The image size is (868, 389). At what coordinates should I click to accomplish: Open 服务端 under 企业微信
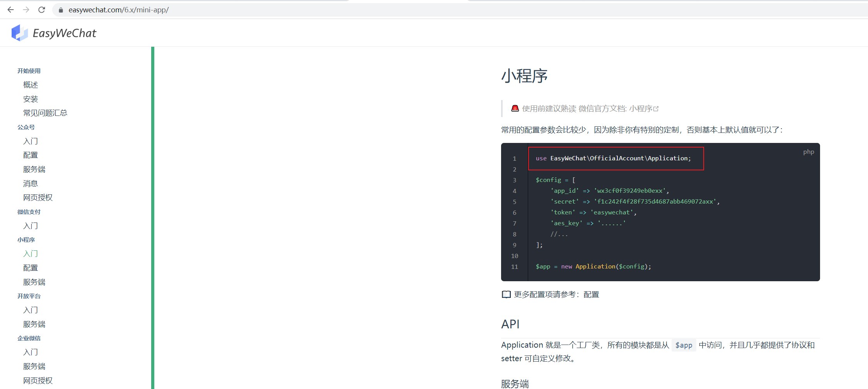(x=34, y=366)
